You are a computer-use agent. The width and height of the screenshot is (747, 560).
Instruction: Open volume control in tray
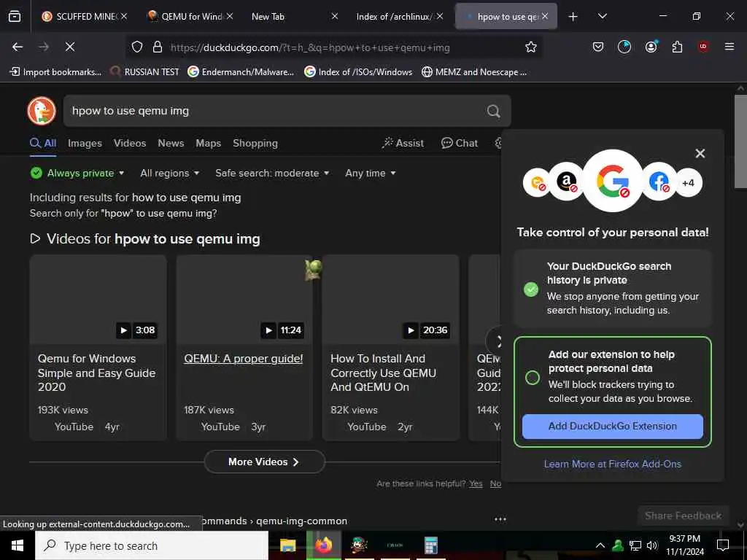651,545
